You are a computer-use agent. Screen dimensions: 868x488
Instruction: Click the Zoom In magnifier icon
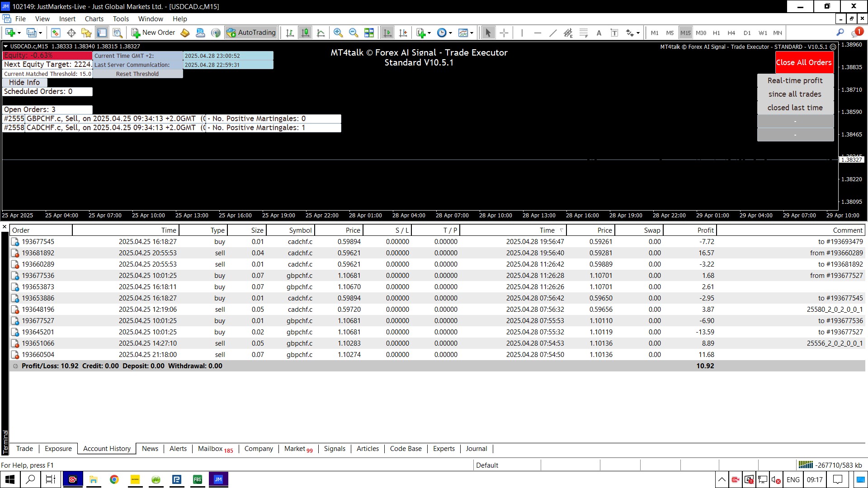pyautogui.click(x=338, y=33)
